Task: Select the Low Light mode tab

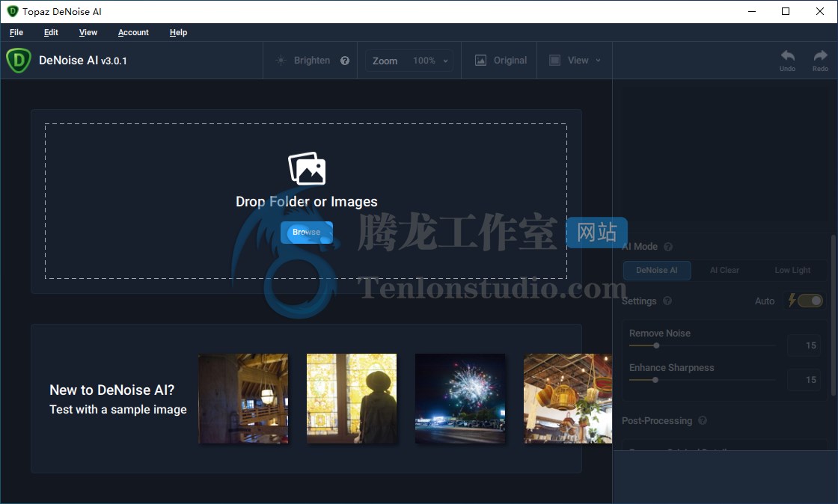Action: (792, 270)
